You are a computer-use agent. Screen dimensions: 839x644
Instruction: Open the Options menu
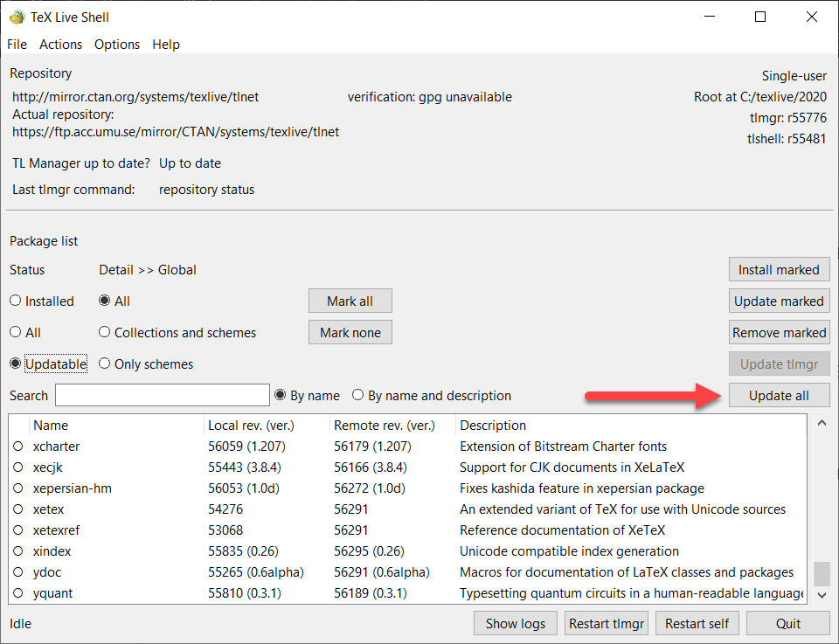click(x=116, y=44)
